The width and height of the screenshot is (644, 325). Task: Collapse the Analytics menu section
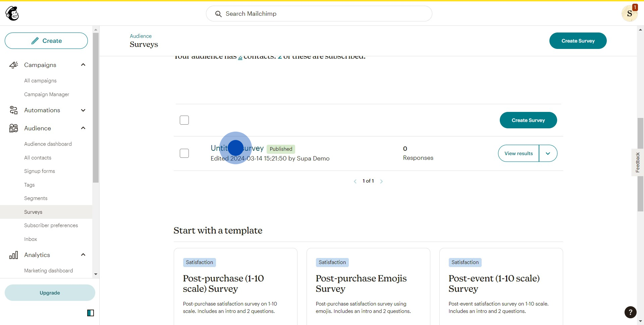[x=83, y=255]
